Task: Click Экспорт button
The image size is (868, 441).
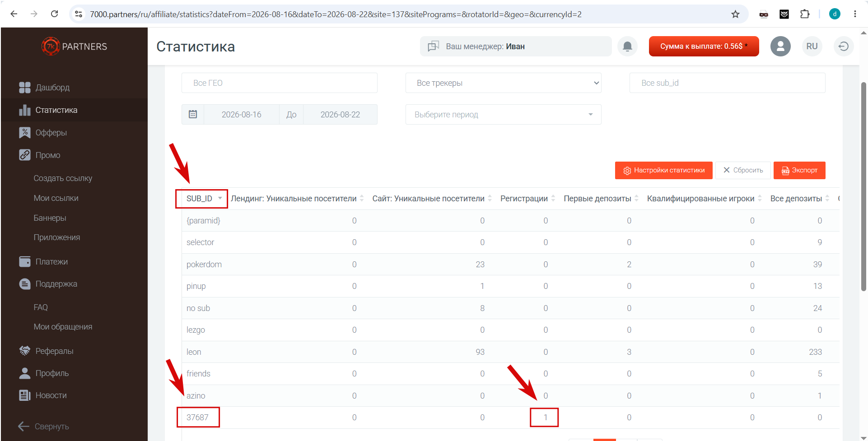Action: 799,170
